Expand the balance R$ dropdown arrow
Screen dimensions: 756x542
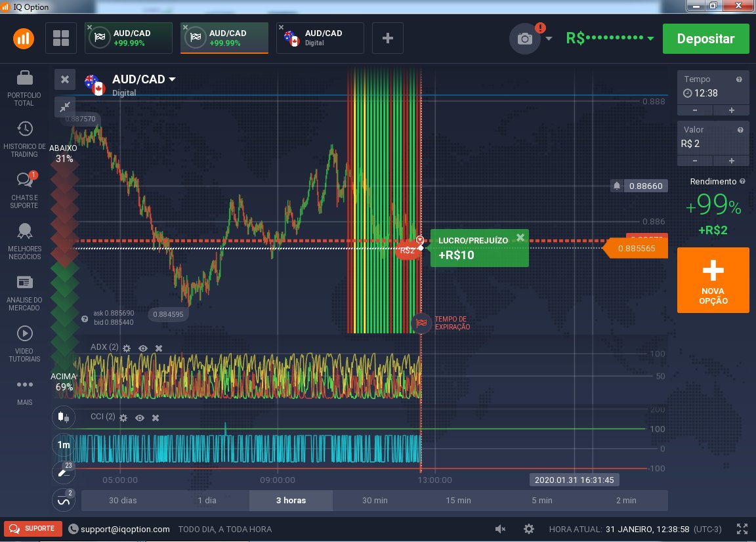tap(650, 38)
